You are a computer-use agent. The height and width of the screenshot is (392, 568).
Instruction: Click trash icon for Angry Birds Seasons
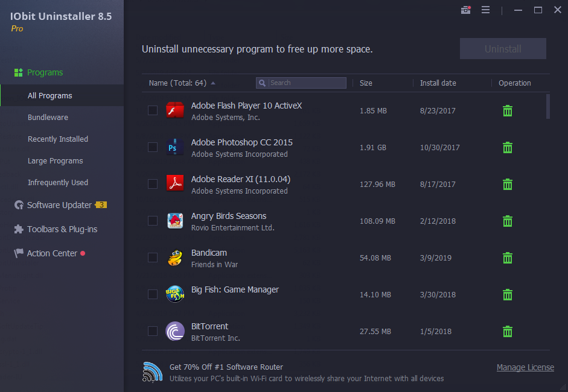click(x=508, y=221)
